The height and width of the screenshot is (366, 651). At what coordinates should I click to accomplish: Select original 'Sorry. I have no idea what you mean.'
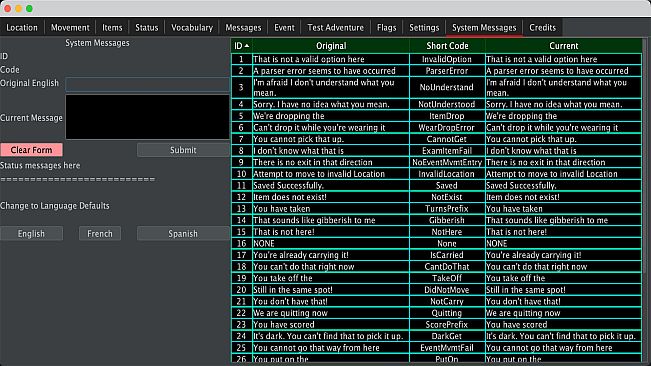331,104
